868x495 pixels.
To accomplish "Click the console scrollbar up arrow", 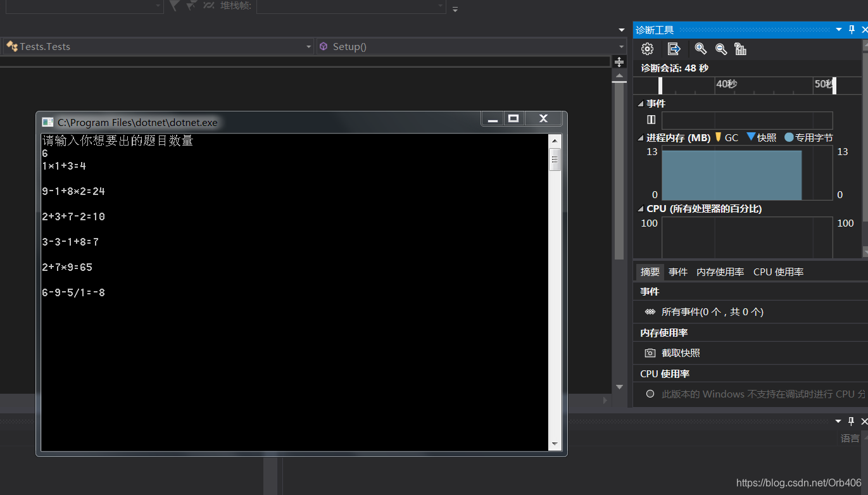I will 555,141.
